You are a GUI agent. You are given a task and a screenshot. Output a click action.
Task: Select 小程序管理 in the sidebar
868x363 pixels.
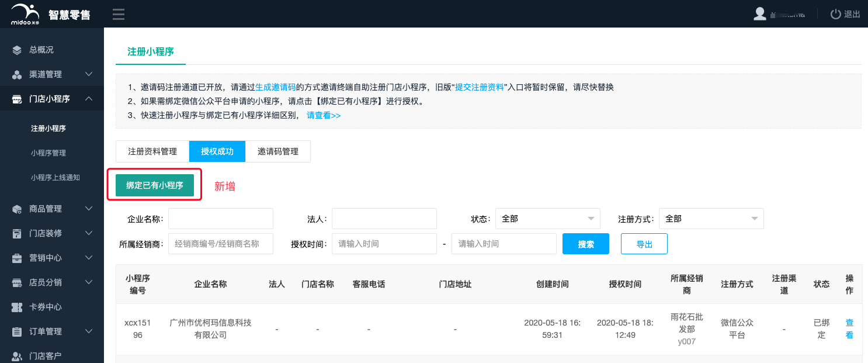tap(48, 153)
